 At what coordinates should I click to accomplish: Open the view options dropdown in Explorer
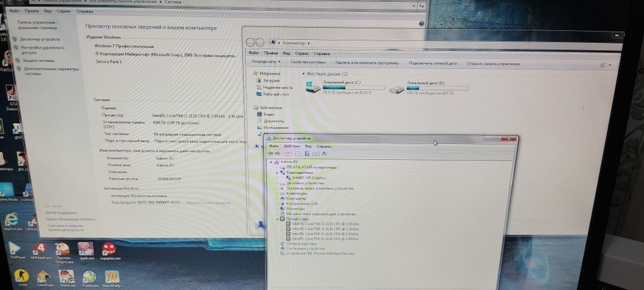[610, 65]
